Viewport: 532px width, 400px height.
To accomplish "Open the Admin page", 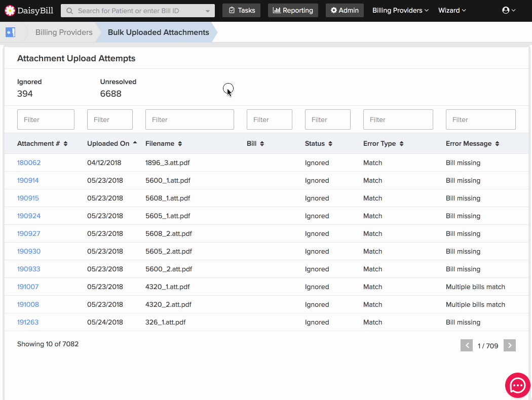I will 345,11.
